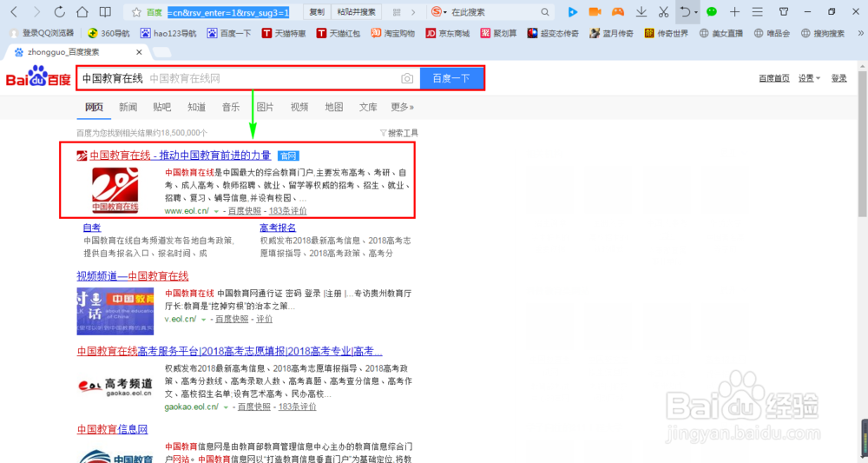The height and width of the screenshot is (463, 868).
Task: Close the zhongguo_百度搜索 tab
Action: point(139,52)
